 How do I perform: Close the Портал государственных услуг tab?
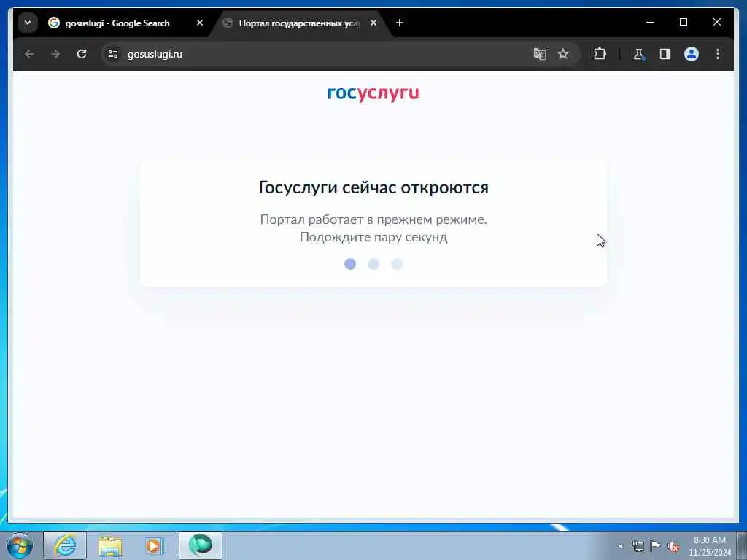pos(373,23)
